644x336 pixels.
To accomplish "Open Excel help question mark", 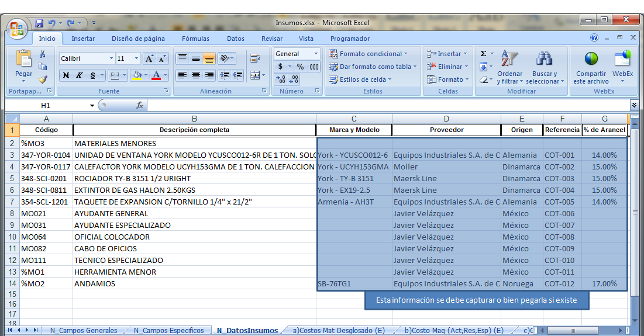I will [594, 38].
